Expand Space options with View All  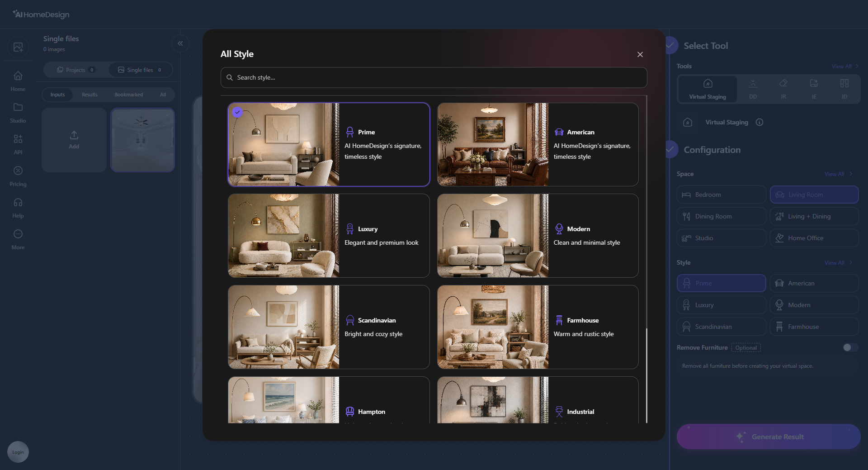[838, 174]
